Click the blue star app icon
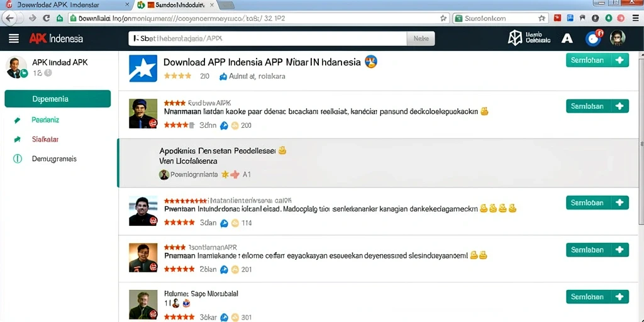 click(143, 68)
